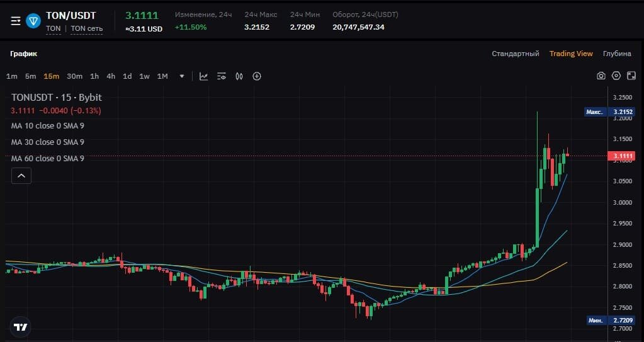Expand the more timeframes dropdown arrow
Screen dimensions: 644x342
[182, 76]
